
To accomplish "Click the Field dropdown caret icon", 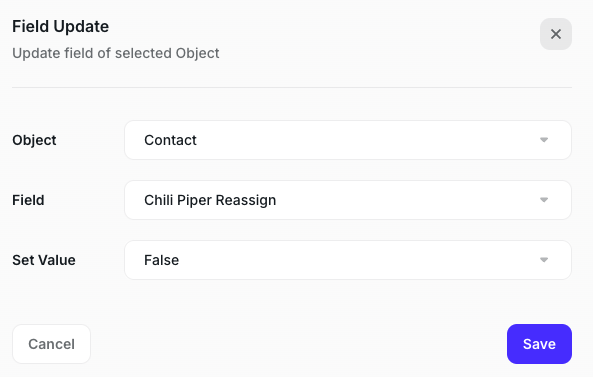I will pyautogui.click(x=544, y=200).
